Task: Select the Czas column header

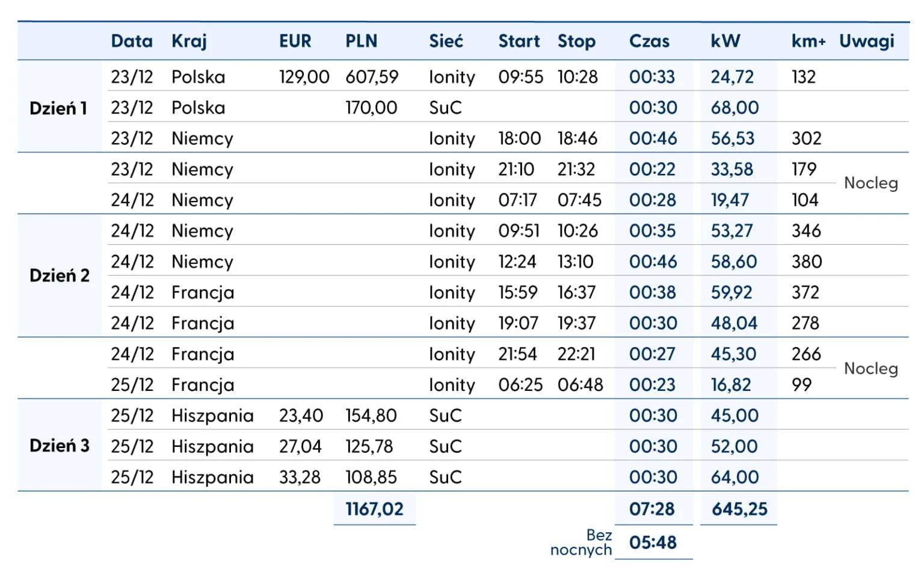Action: [x=649, y=41]
